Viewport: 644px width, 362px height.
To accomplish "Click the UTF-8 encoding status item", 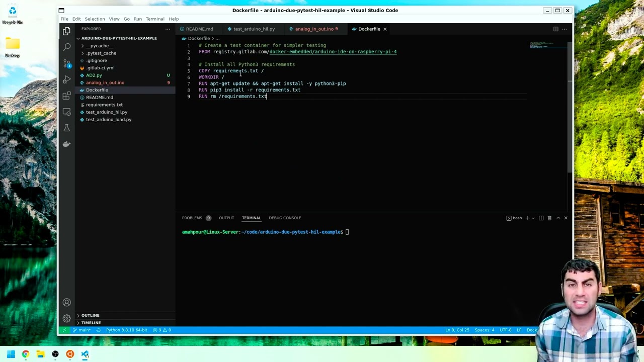I will (x=505, y=330).
